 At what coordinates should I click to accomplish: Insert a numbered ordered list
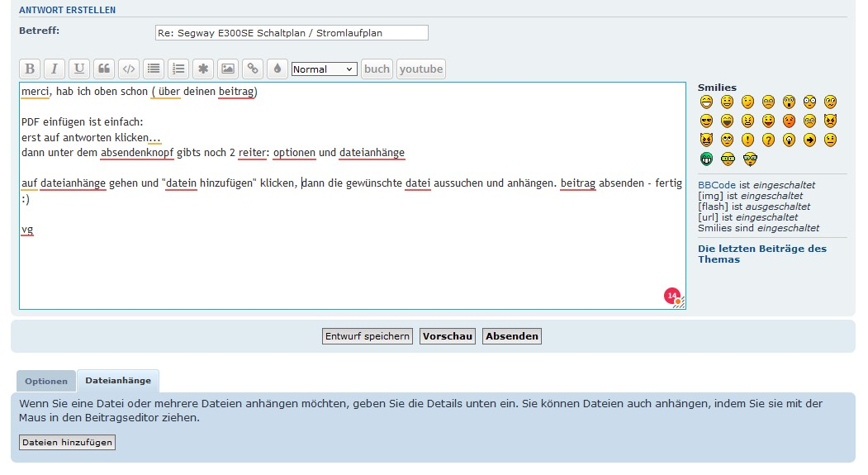[x=178, y=69]
